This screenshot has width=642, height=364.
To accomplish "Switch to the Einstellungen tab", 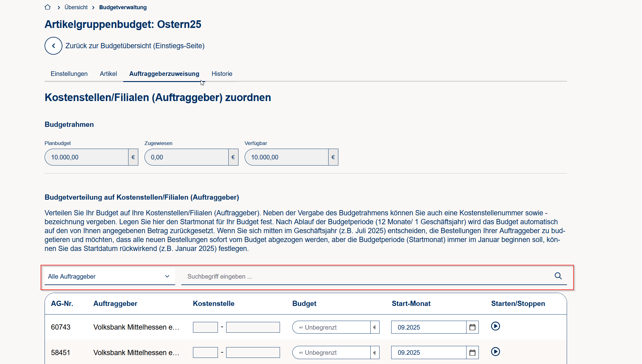I will (x=69, y=74).
